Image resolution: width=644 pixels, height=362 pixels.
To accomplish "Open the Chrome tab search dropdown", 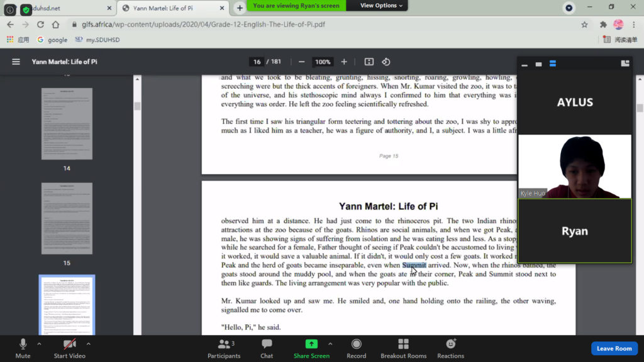I will coord(569,8).
